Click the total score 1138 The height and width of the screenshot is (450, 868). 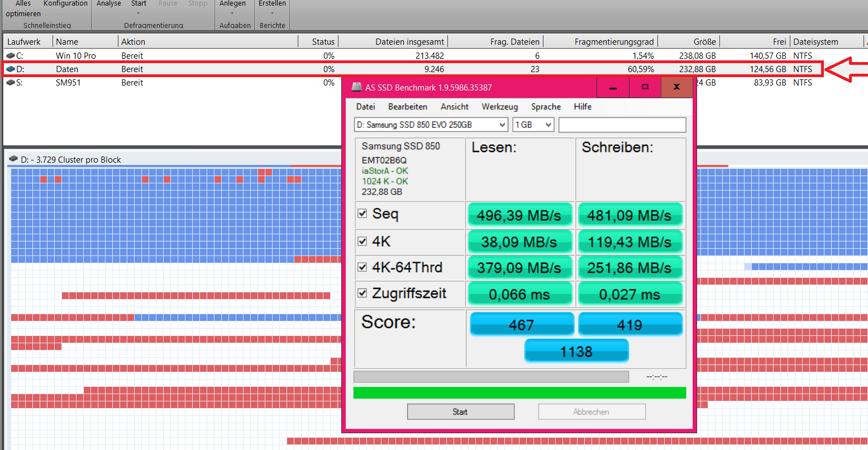click(x=576, y=351)
